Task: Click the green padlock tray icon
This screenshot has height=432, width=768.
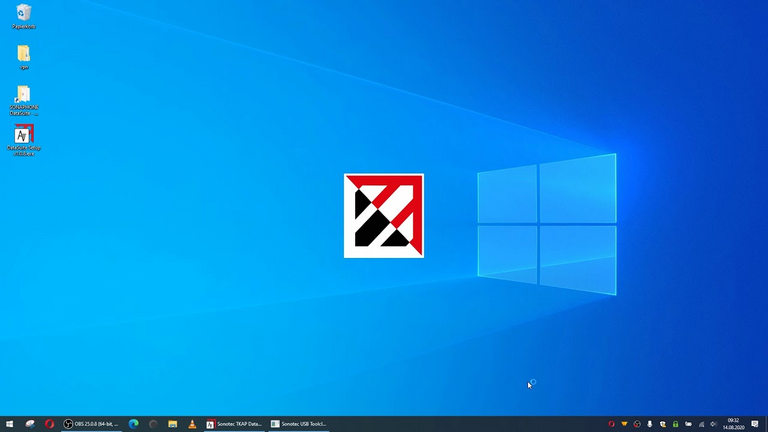Action: 675,424
